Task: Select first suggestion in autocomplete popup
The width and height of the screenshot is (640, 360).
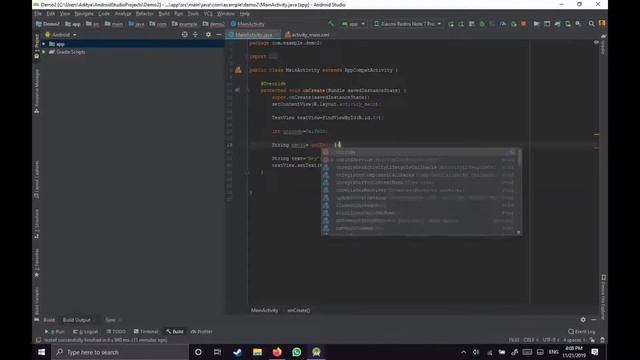Action: [420, 152]
